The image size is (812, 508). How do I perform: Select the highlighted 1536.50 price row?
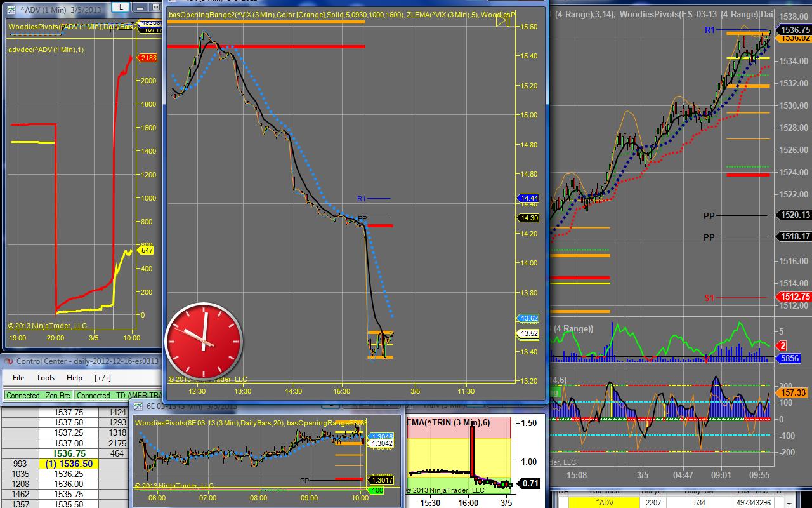69,464
